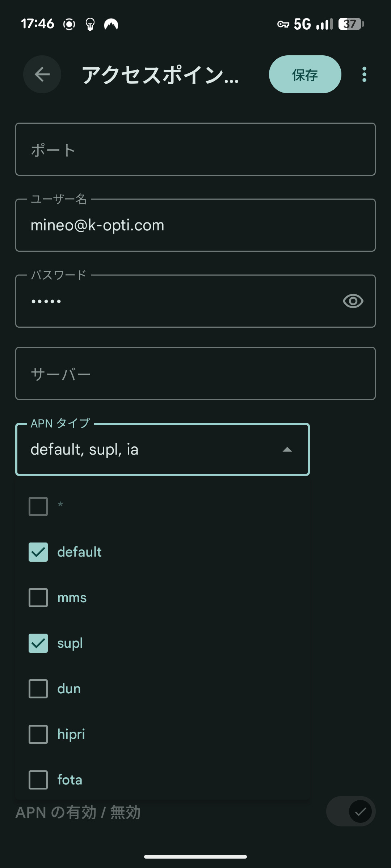Viewport: 391px width, 868px height.
Task: Show password with the eye icon
Action: tap(353, 301)
